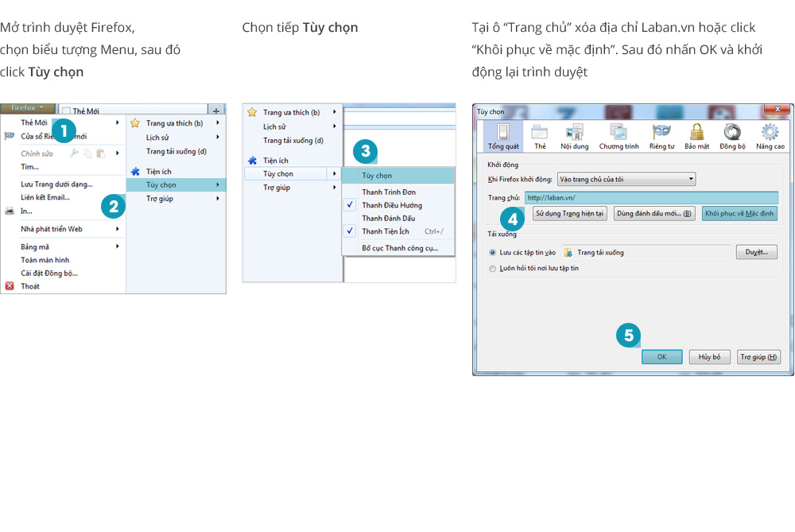
Task: Click 'Khôi phục về Mặc định' button
Action: [x=739, y=214]
